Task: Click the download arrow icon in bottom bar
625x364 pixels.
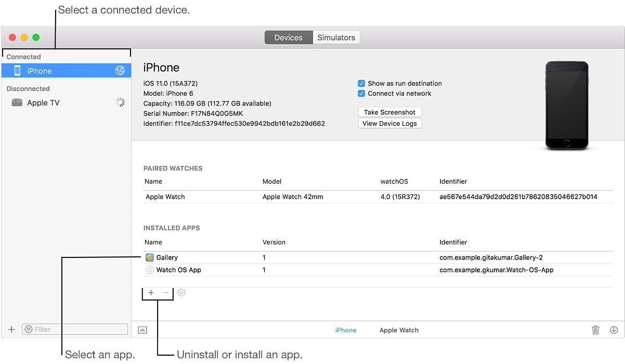Action: click(x=614, y=330)
